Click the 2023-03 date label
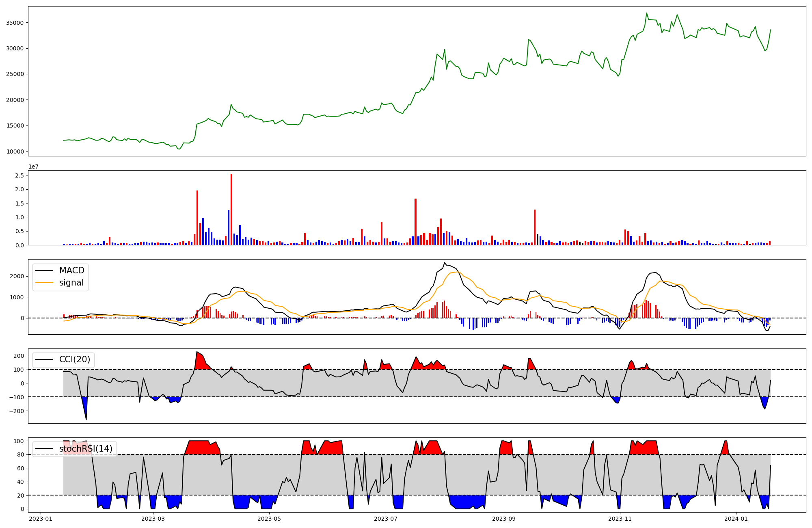Screen dimensions: 812x528 [x=153, y=519]
